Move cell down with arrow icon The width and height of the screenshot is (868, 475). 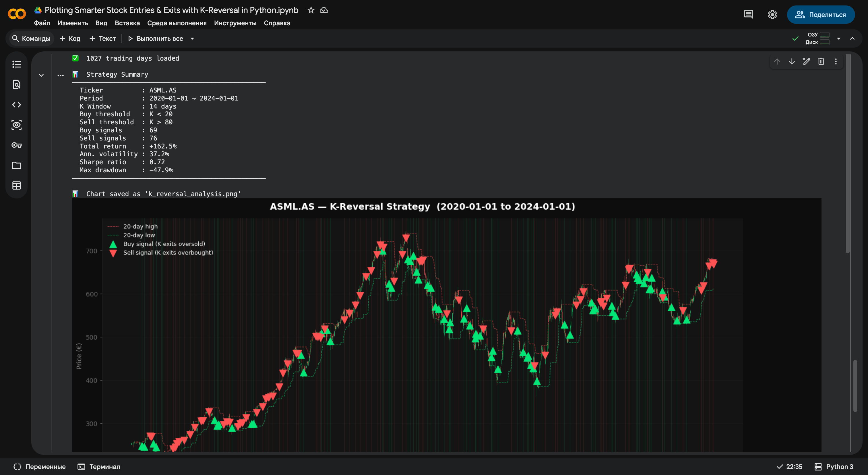[792, 61]
